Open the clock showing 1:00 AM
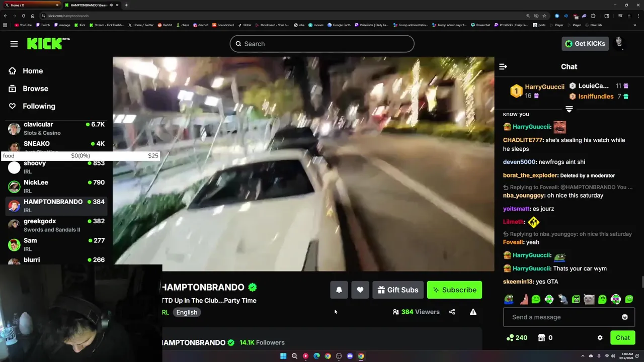This screenshot has width=644, height=362. pos(627,356)
